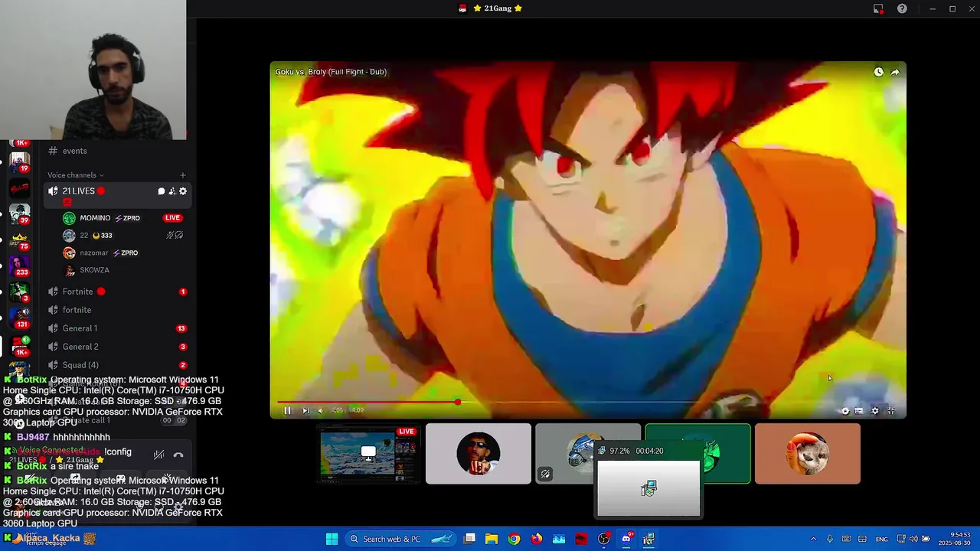
Task: Open the events text channel
Action: pyautogui.click(x=75, y=151)
